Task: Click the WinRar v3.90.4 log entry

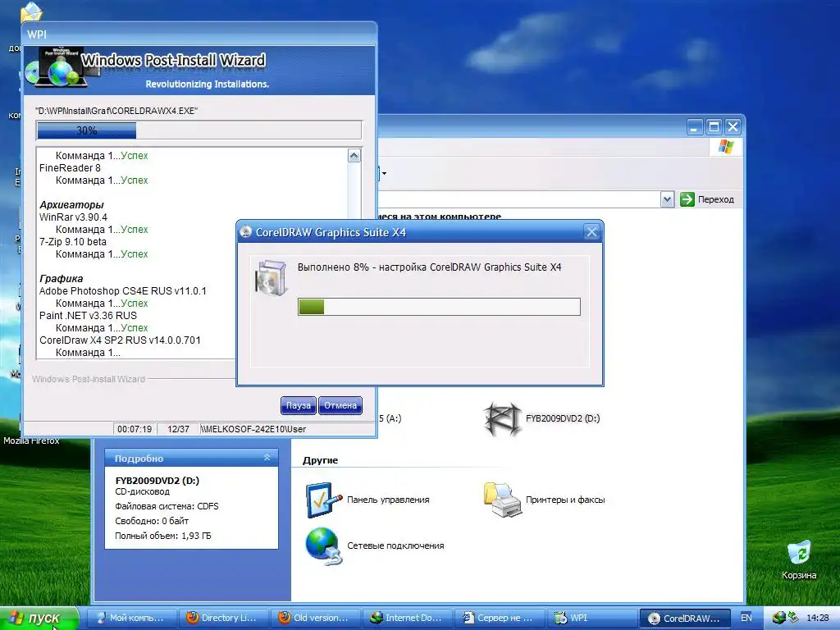Action: [73, 217]
